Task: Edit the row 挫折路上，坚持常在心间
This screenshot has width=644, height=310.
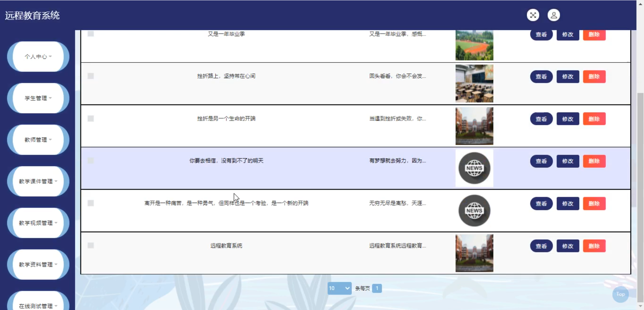Action: pyautogui.click(x=568, y=77)
